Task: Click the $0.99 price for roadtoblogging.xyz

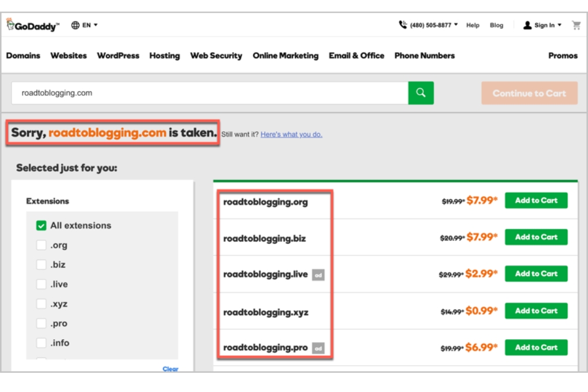Action: coord(482,311)
